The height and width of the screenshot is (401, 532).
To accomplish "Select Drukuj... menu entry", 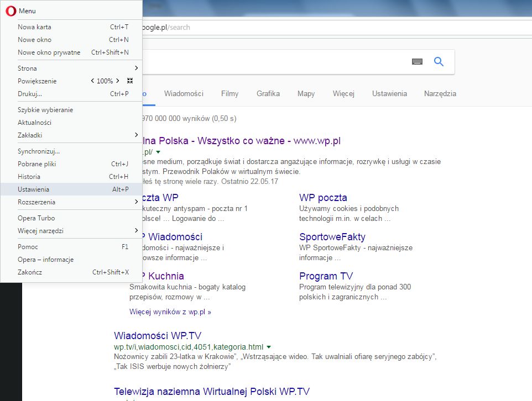I will (71, 93).
